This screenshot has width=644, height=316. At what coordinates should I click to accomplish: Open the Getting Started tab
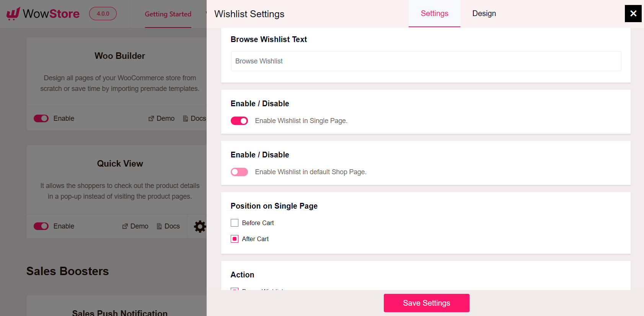[168, 14]
